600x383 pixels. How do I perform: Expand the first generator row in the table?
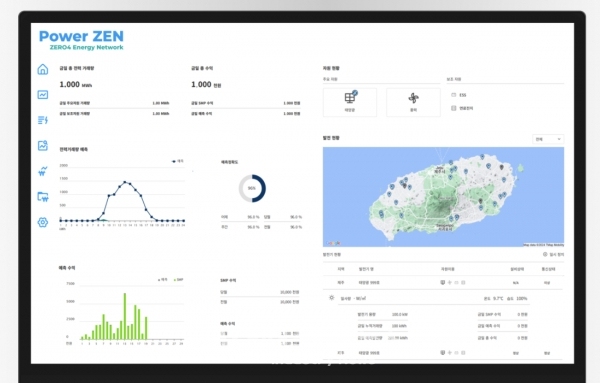(x=443, y=282)
